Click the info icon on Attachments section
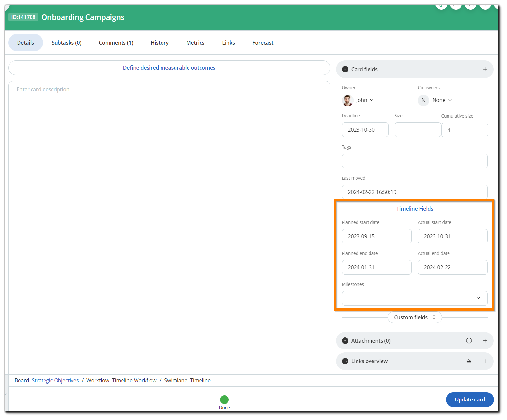Screen dimensions: 507x420 point(469,341)
